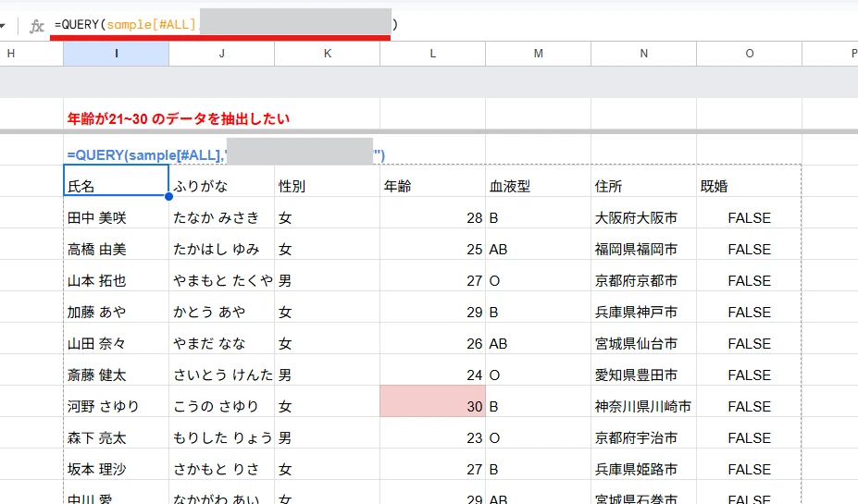858x504 pixels.
Task: Select the 氏名 header cell
Action: click(116, 181)
